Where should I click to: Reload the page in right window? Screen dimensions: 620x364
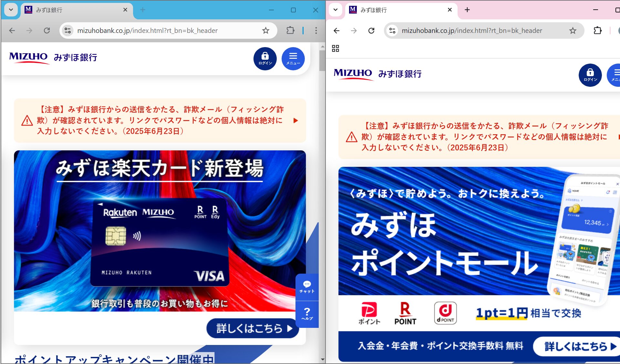(x=371, y=30)
